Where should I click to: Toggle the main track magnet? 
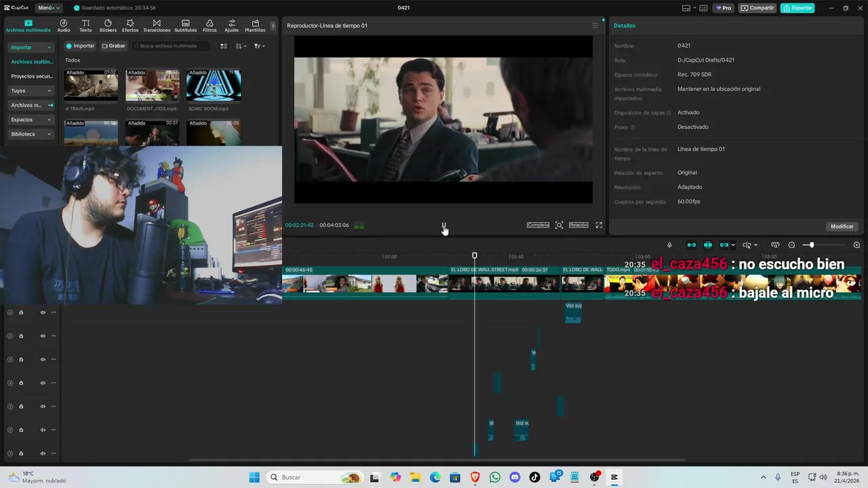692,245
